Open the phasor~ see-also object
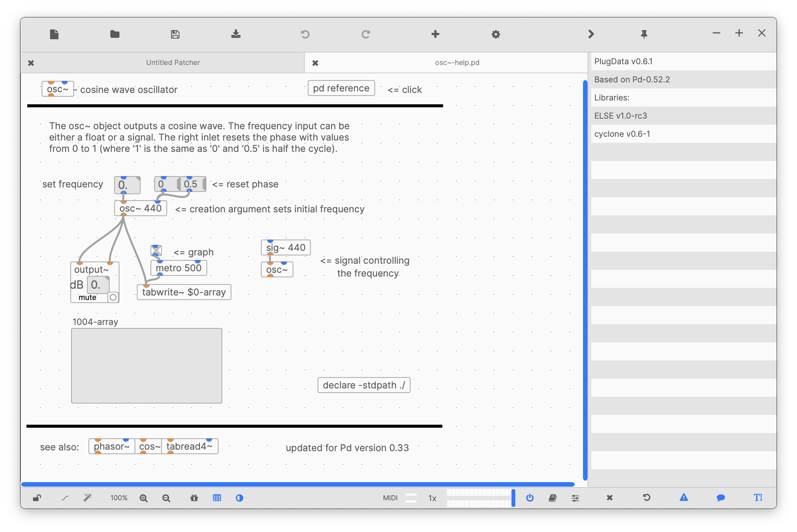The image size is (797, 532). point(112,446)
